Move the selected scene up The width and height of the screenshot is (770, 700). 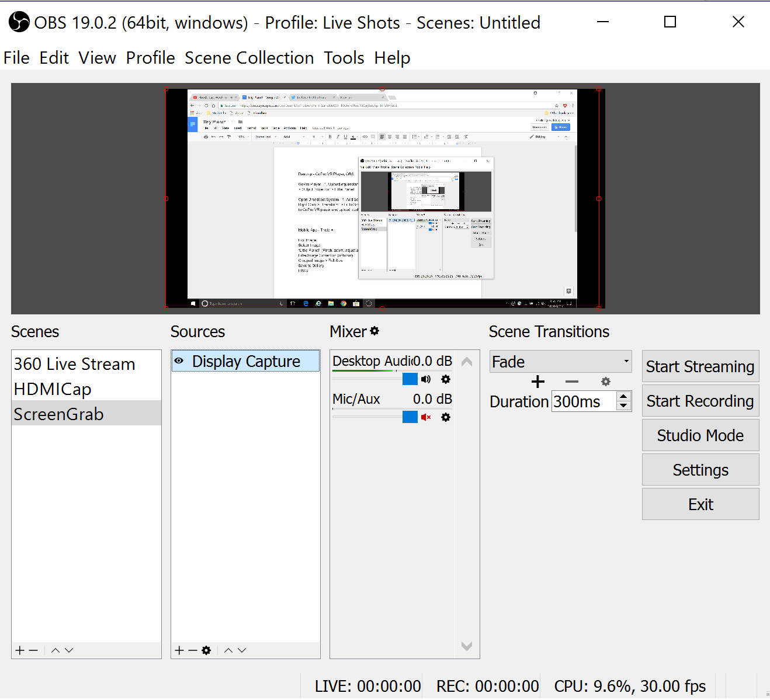coord(56,650)
